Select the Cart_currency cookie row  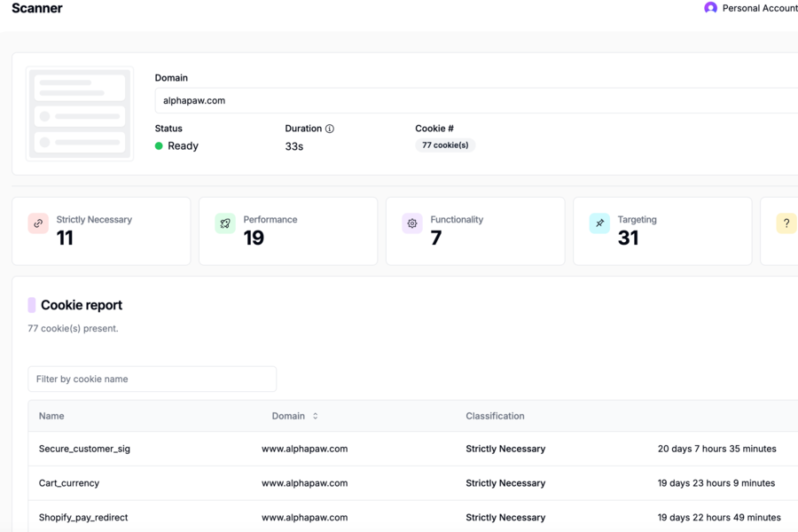point(412,483)
